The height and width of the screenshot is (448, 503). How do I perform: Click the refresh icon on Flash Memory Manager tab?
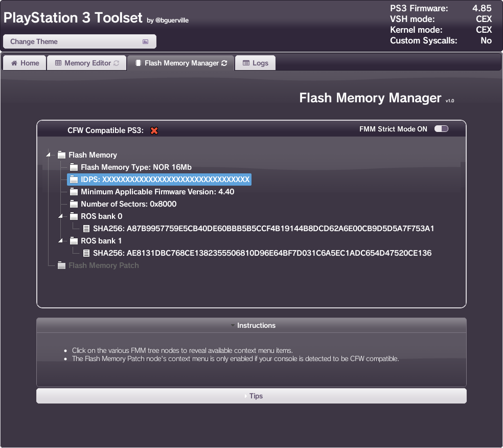click(x=224, y=63)
